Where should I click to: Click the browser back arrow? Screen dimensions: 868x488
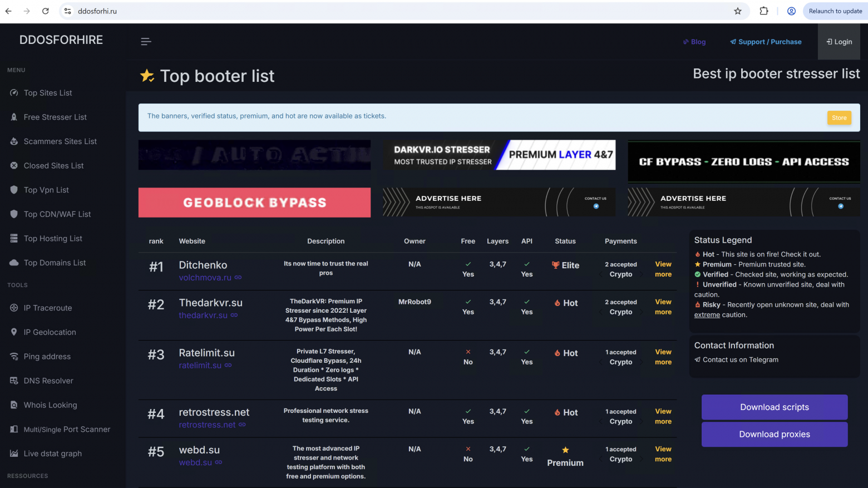[x=8, y=11]
